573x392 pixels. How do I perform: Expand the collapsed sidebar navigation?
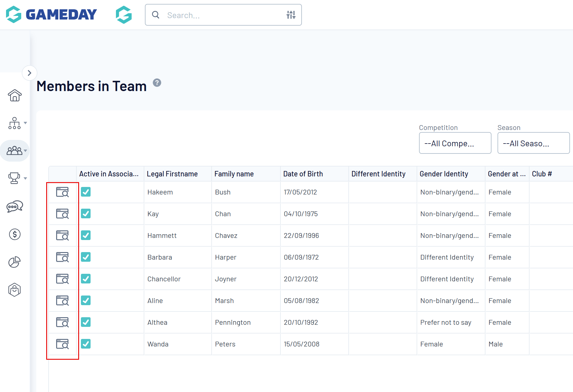[29, 73]
